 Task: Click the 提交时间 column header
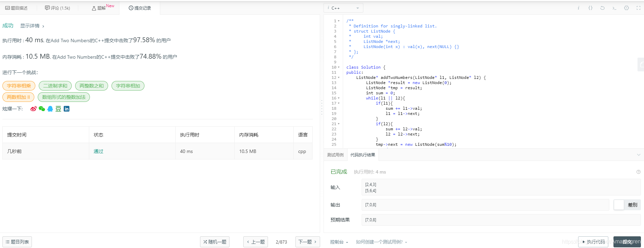[x=46, y=135]
